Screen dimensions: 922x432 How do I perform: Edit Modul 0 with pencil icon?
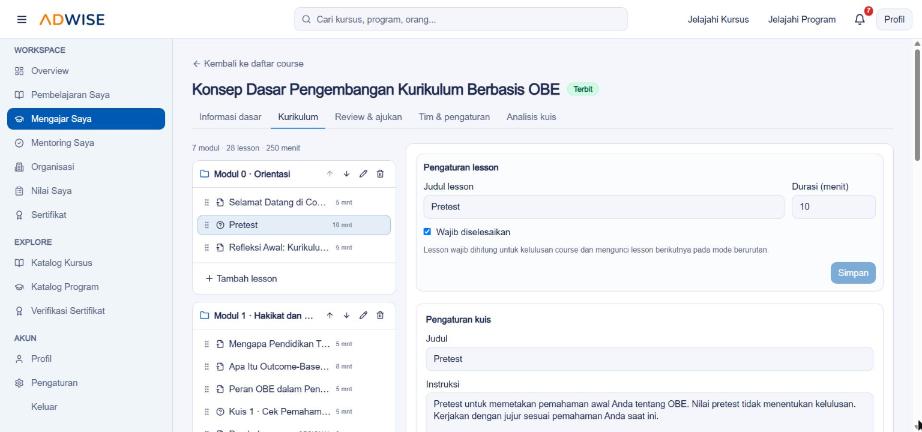363,174
